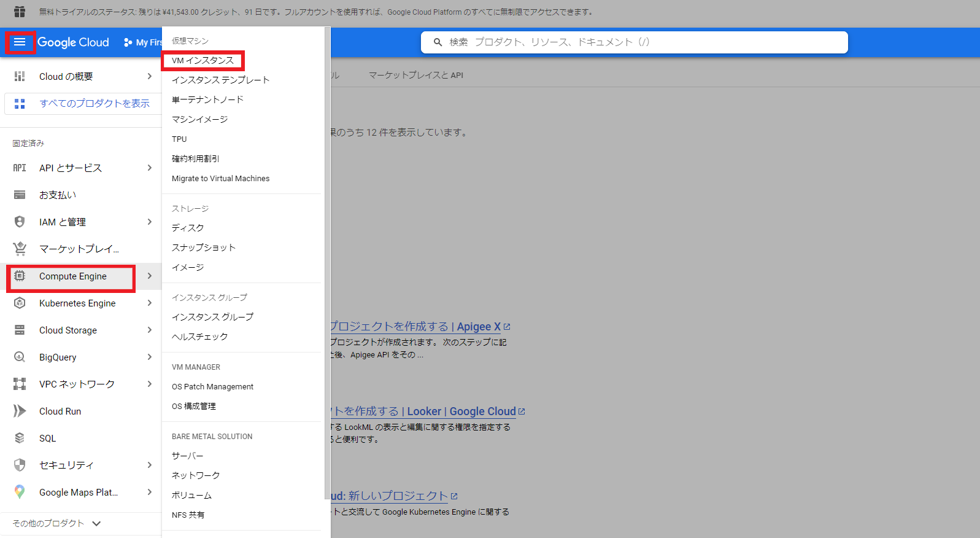Click the SQL stack icon
Image resolution: width=980 pixels, height=538 pixels.
20,438
